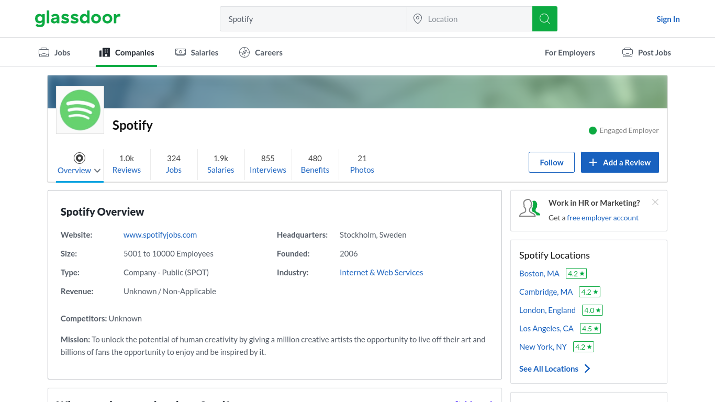The width and height of the screenshot is (715, 402).
Task: Click the free employer account link
Action: click(602, 218)
